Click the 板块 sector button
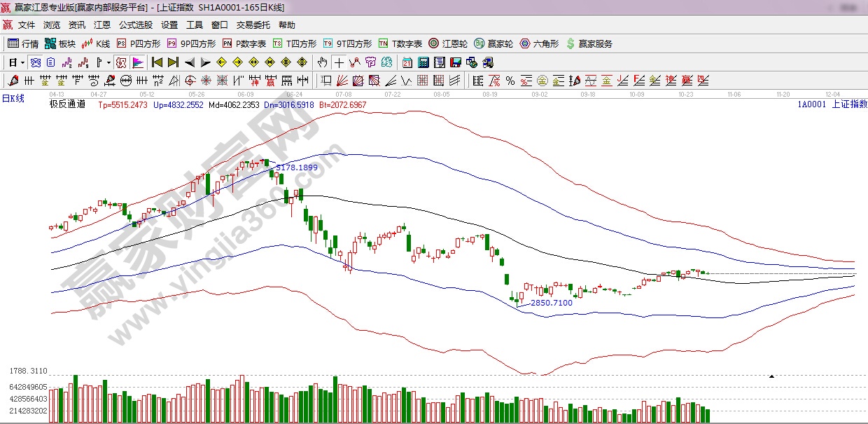This screenshot has width=868, height=424. (59, 43)
